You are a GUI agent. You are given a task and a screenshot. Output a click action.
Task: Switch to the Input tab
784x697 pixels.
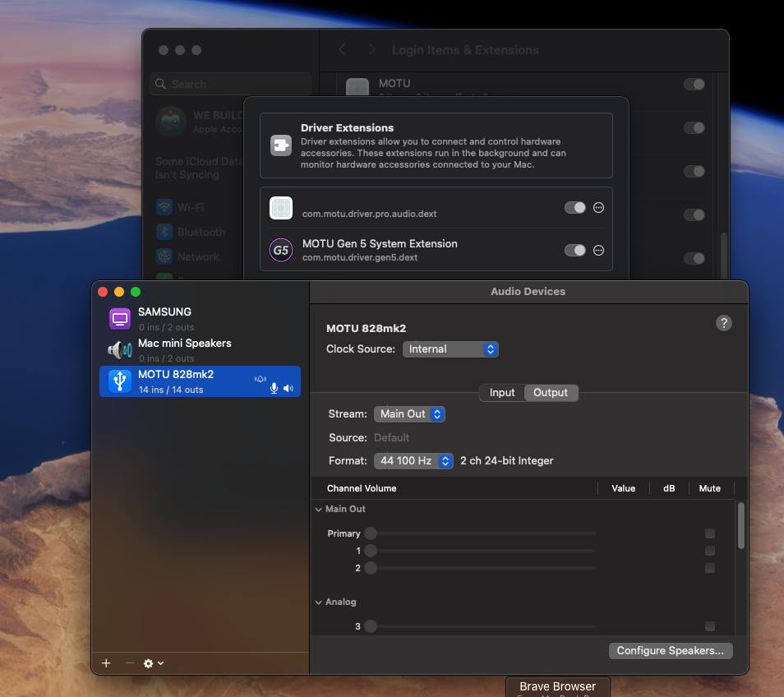502,393
